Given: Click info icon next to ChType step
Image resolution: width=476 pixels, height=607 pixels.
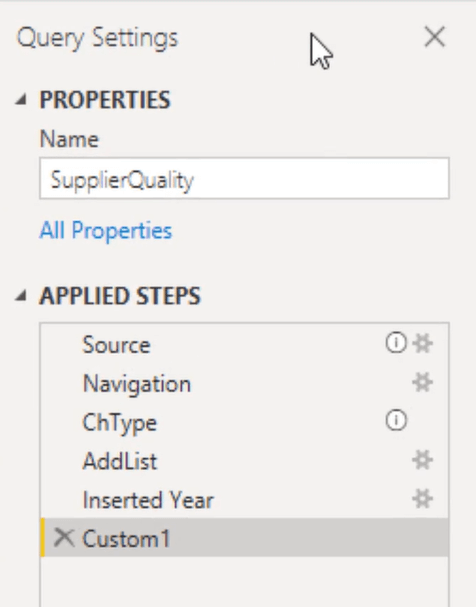Looking at the screenshot, I should pos(396,420).
